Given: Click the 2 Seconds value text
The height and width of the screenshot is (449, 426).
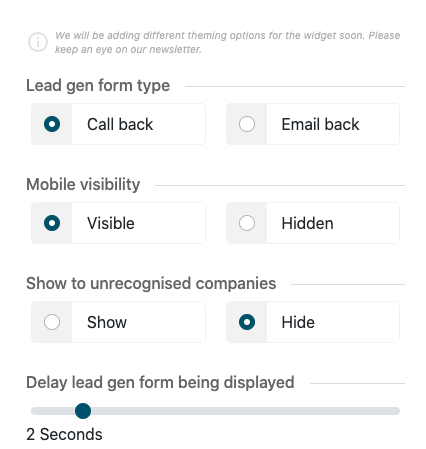Looking at the screenshot, I should coord(64,434).
